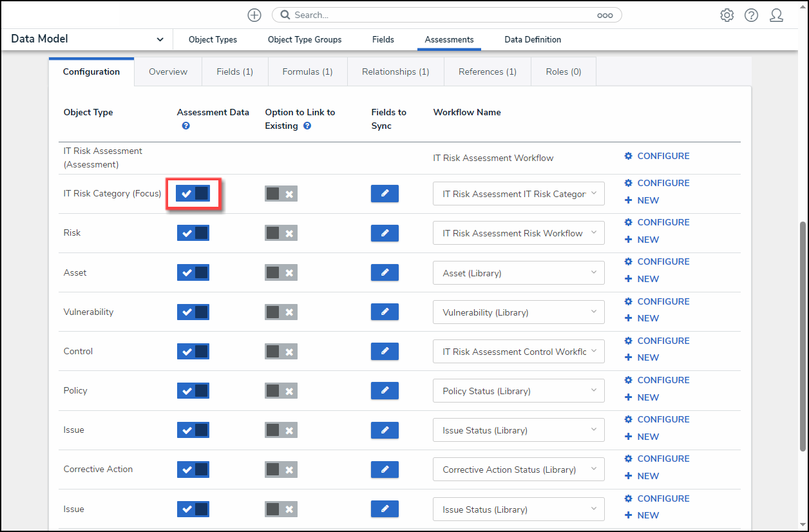The image size is (809, 532).
Task: Open the user profile icon
Action: click(776, 15)
